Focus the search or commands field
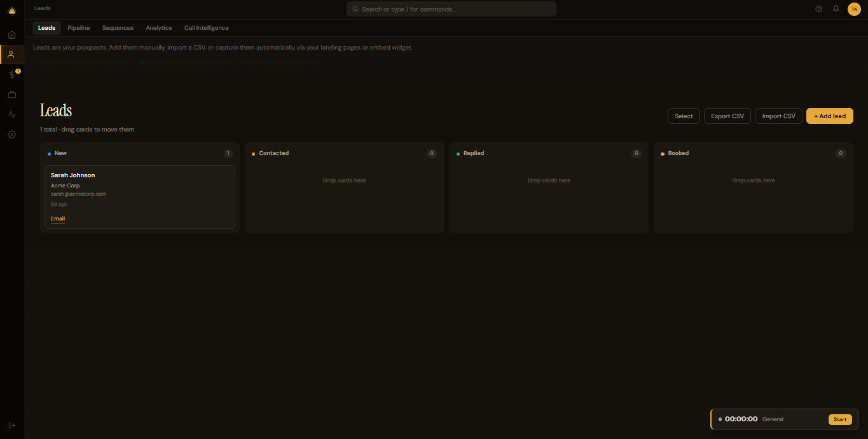Viewport: 868px width, 439px height. [x=451, y=9]
